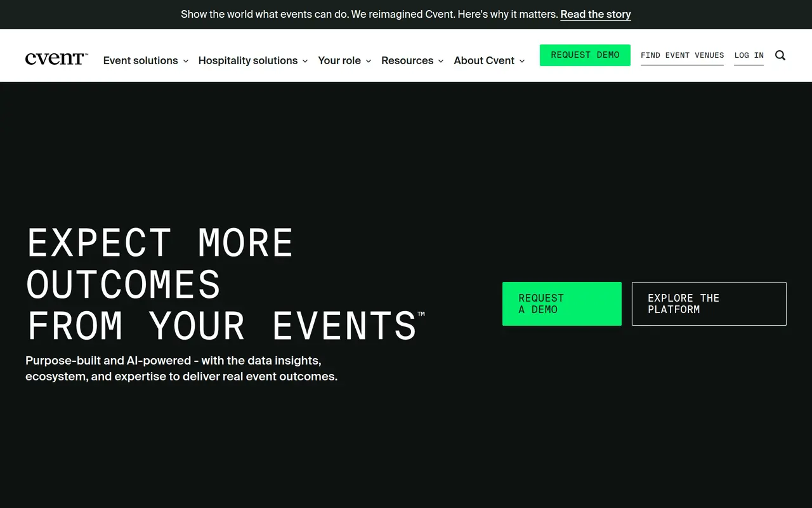Click the Explore the Platform button
This screenshot has width=812, height=508.
pos(709,304)
